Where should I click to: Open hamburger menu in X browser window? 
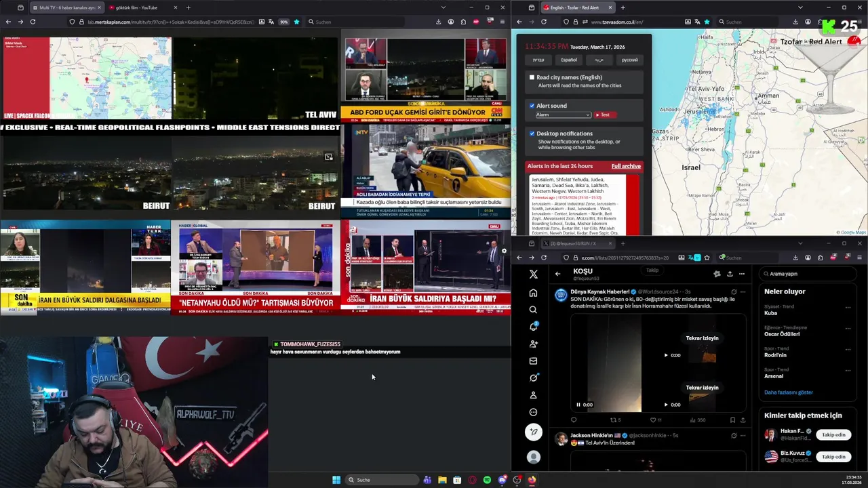(x=859, y=258)
